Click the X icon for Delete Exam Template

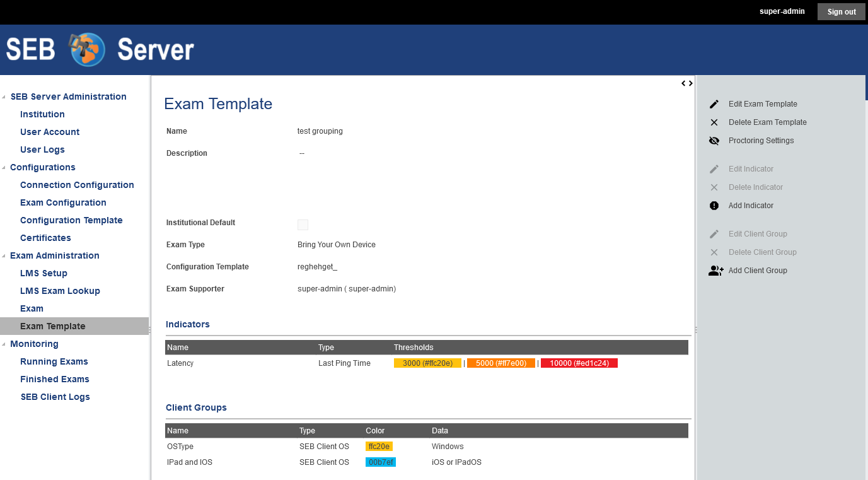pos(714,122)
